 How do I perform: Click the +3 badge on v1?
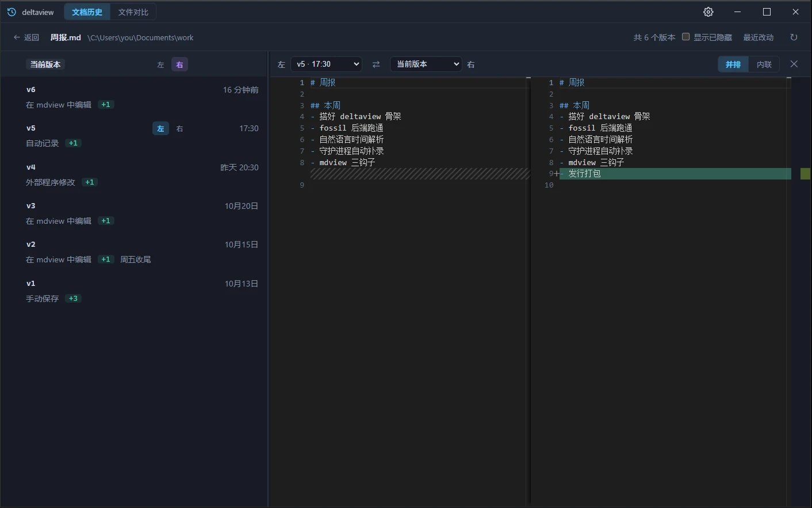[x=73, y=299]
